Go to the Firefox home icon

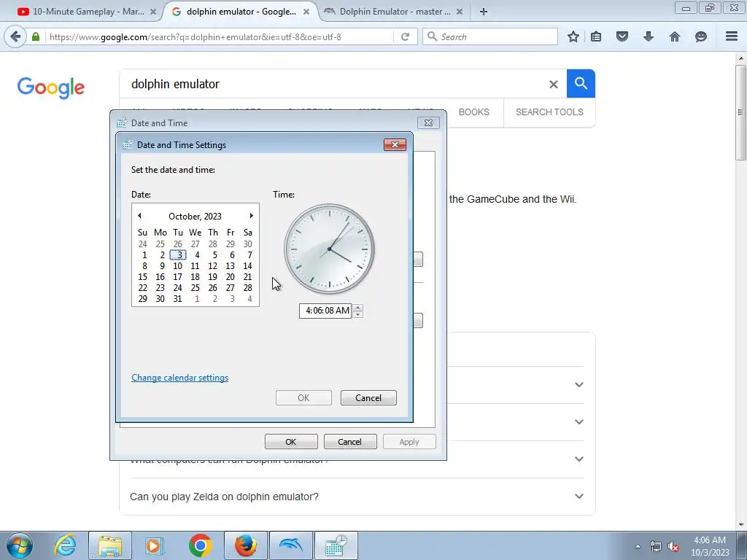pyautogui.click(x=675, y=36)
